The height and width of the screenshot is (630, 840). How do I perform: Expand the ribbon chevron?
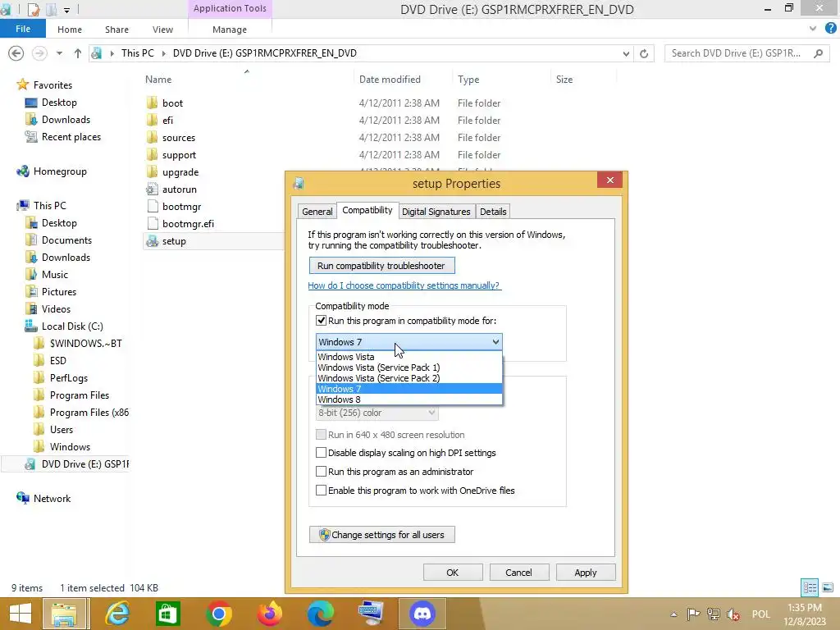point(813,29)
